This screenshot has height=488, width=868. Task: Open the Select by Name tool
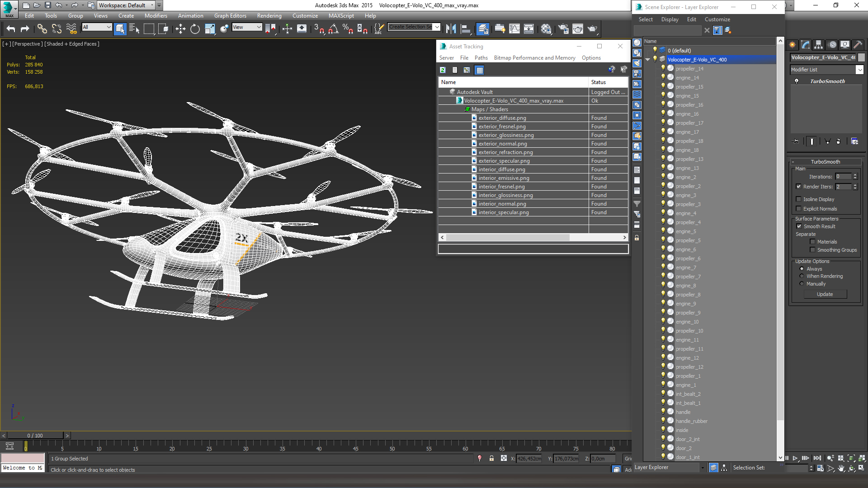(x=134, y=29)
